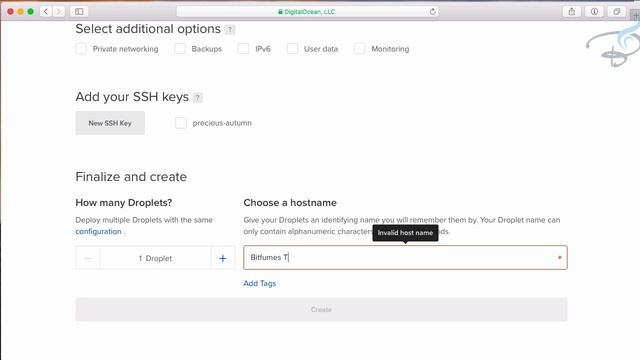Decrease the Droplet count with minus

(x=88, y=258)
